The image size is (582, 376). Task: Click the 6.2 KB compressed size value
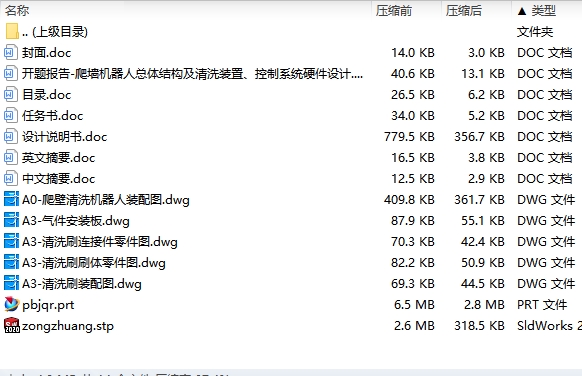click(486, 95)
